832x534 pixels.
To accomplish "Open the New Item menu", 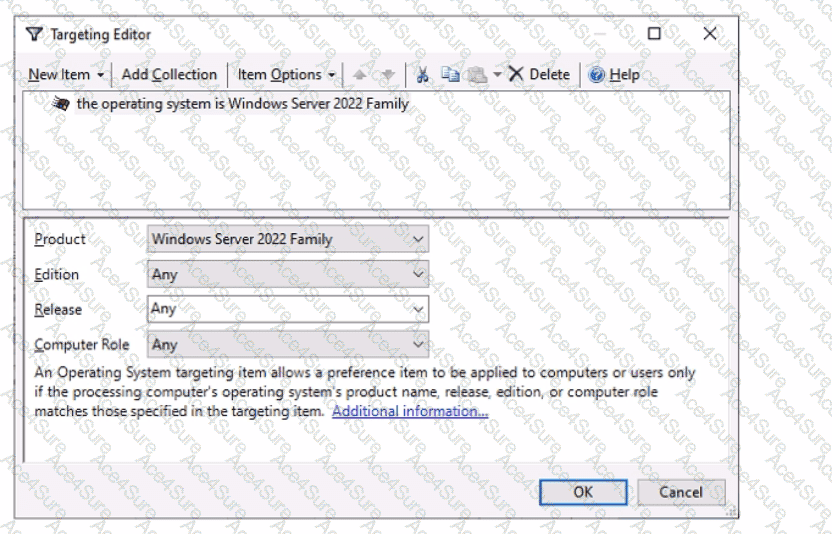I will pyautogui.click(x=65, y=75).
